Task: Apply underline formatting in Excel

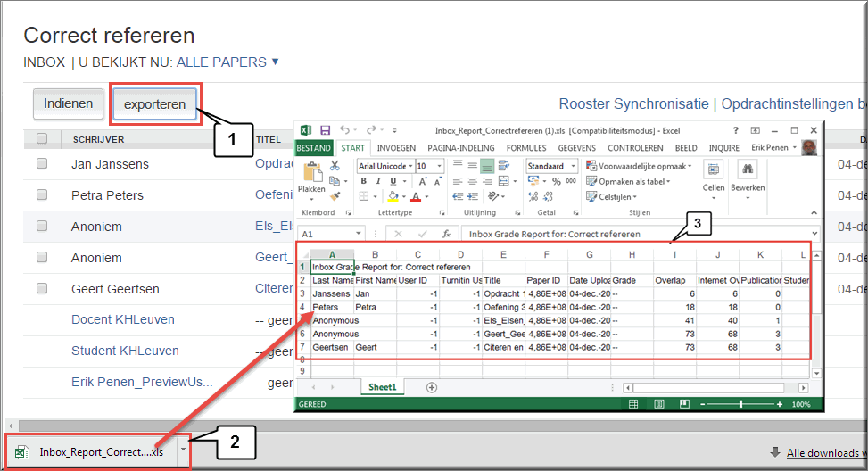Action: 393,181
